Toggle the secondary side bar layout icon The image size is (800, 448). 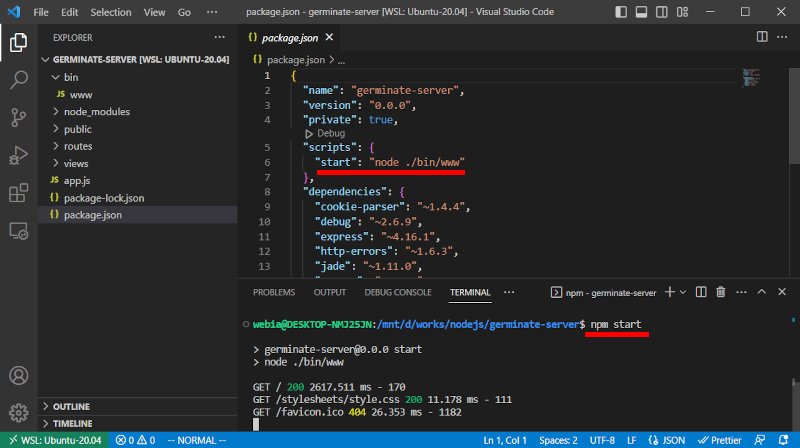662,12
